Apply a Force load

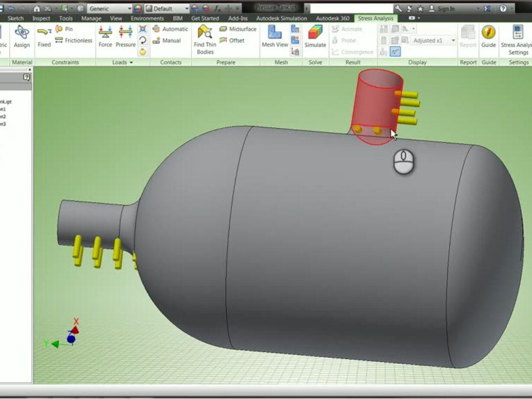click(x=105, y=37)
